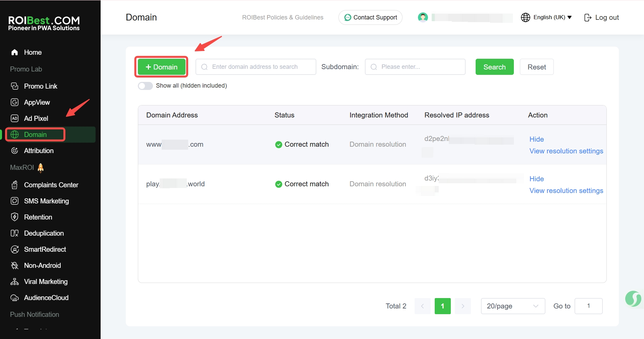Click the Viral Marketing network icon

(14, 282)
